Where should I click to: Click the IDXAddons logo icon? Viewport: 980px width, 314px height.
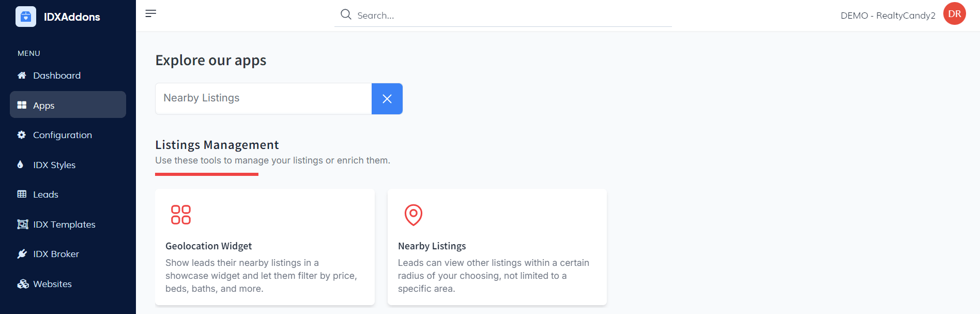[x=26, y=17]
